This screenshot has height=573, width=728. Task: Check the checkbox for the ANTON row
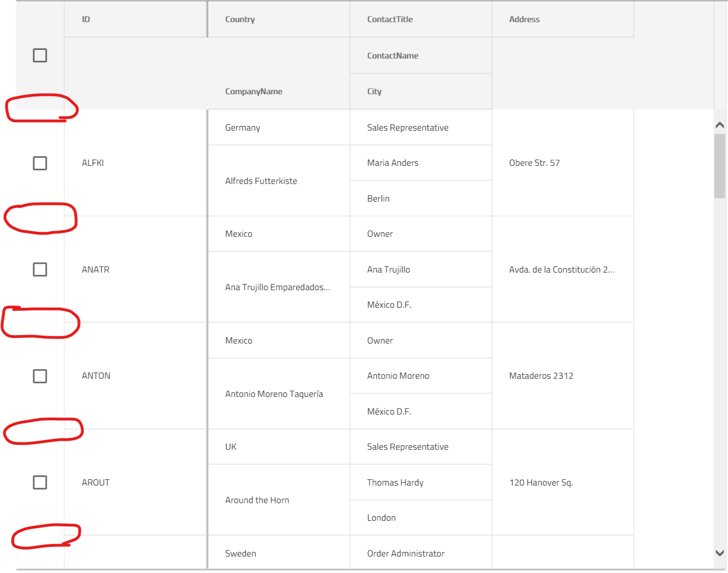click(40, 376)
